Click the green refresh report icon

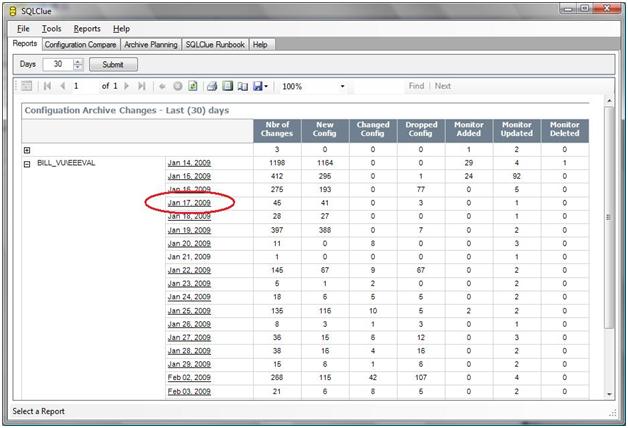(x=192, y=87)
